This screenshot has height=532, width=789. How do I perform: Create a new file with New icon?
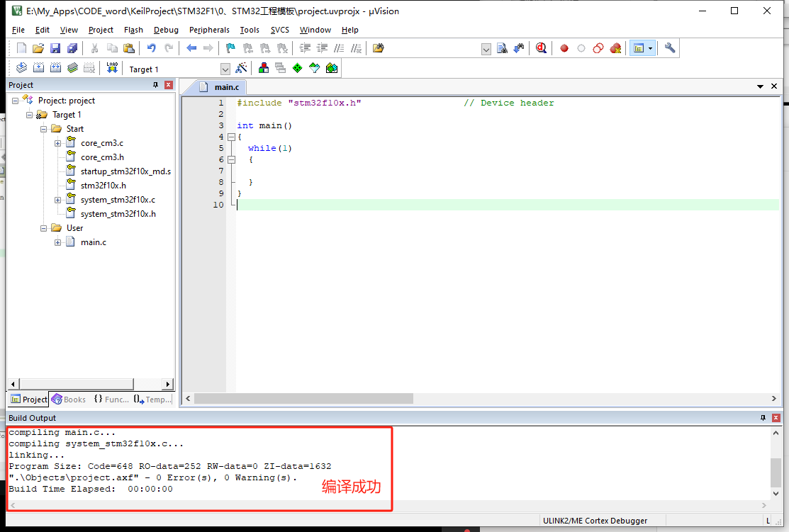pos(21,48)
